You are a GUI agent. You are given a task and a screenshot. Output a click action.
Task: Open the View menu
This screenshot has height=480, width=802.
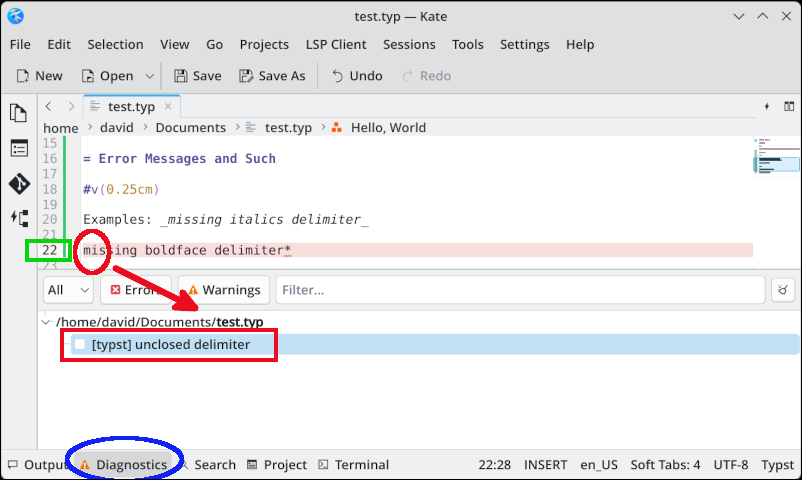[174, 45]
